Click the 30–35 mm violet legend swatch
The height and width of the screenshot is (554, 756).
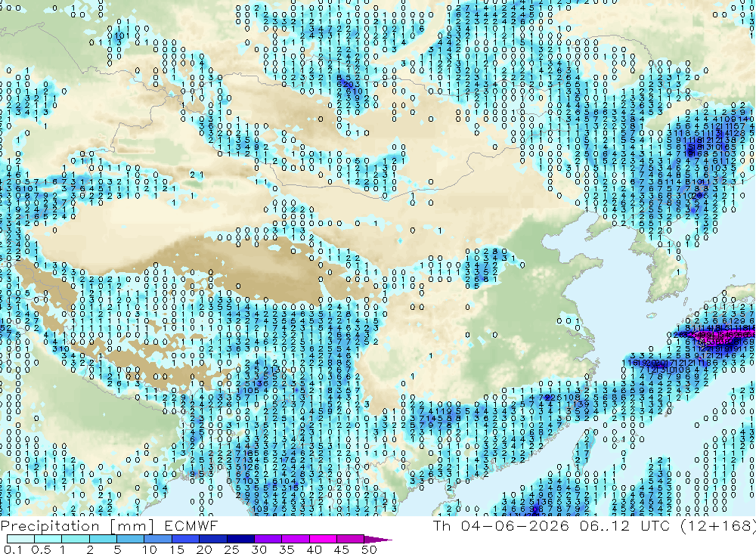tap(268, 539)
